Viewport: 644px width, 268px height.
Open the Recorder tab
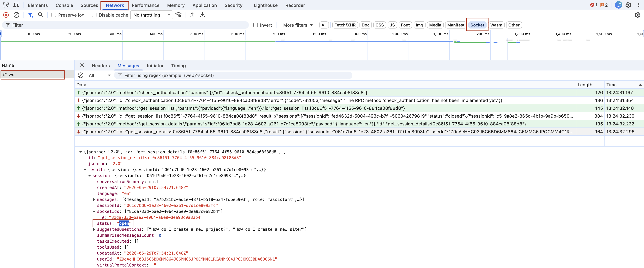point(295,5)
